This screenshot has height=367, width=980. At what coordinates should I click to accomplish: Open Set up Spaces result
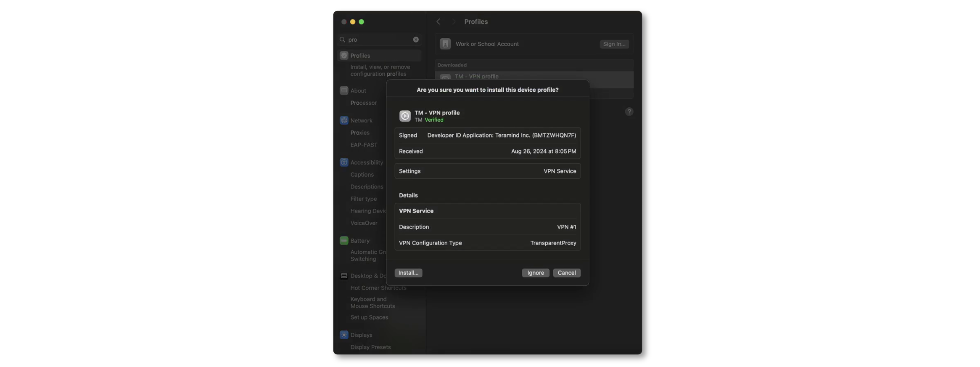[x=369, y=317]
